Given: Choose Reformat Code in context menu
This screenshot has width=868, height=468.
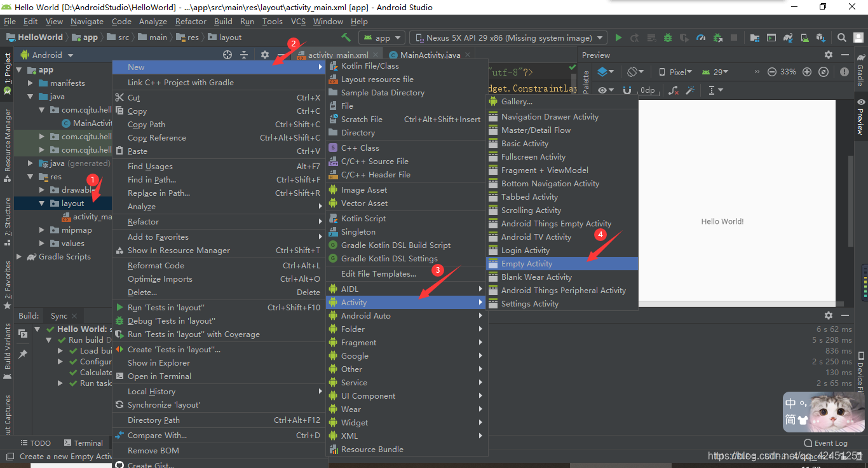Looking at the screenshot, I should 219,266.
